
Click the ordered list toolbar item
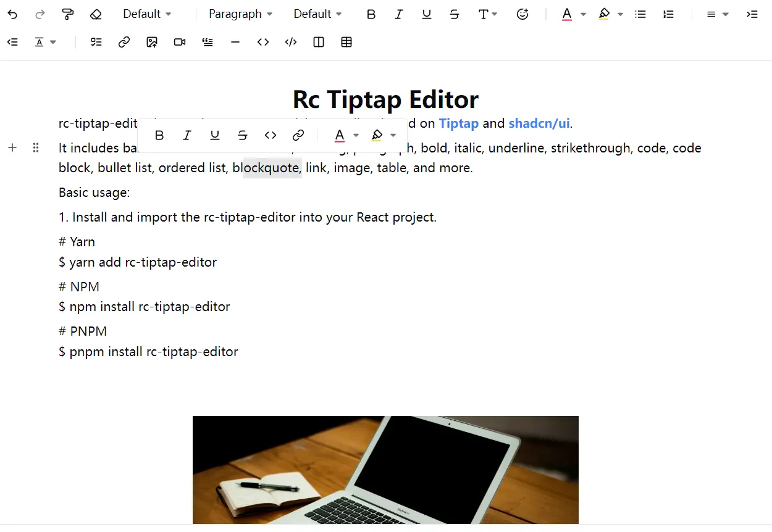coord(668,14)
